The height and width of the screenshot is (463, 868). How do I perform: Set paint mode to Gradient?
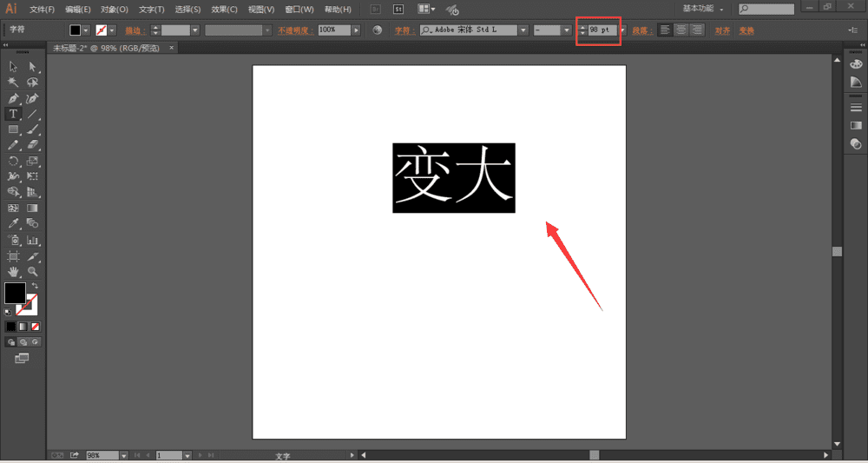(x=23, y=327)
